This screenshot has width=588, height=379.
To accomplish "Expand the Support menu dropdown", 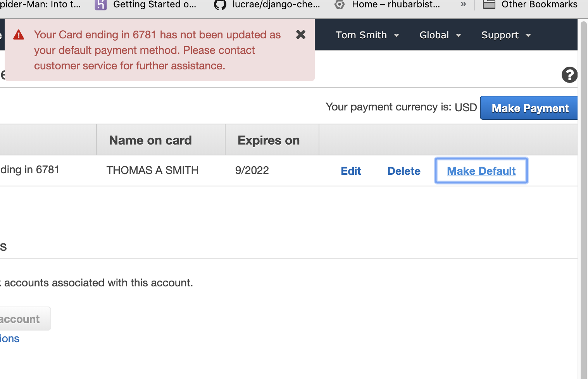I will click(x=506, y=35).
